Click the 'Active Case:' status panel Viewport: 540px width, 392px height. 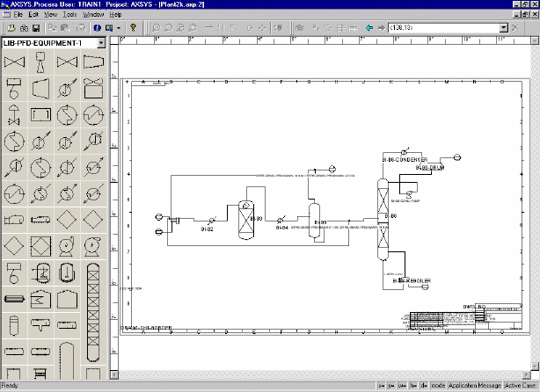521,386
